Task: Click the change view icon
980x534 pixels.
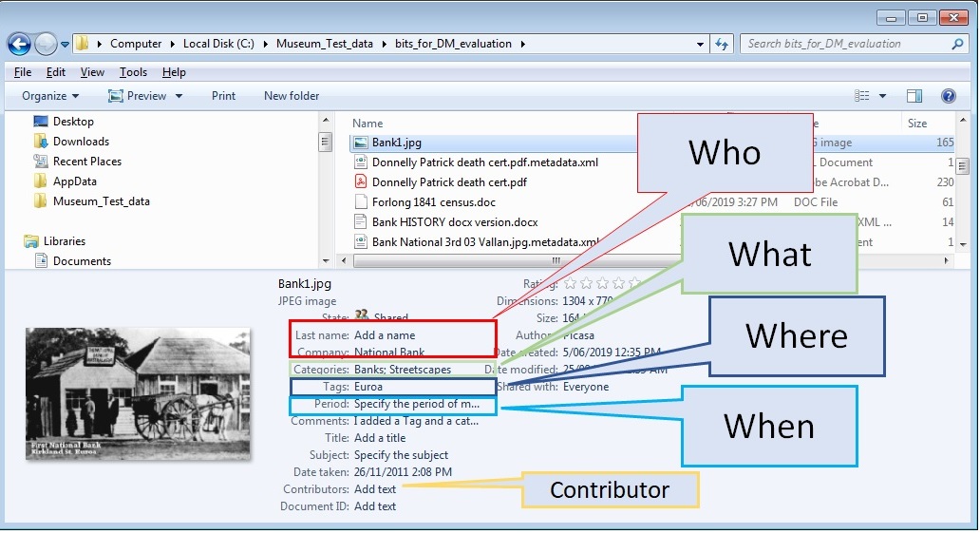Action: [x=862, y=96]
